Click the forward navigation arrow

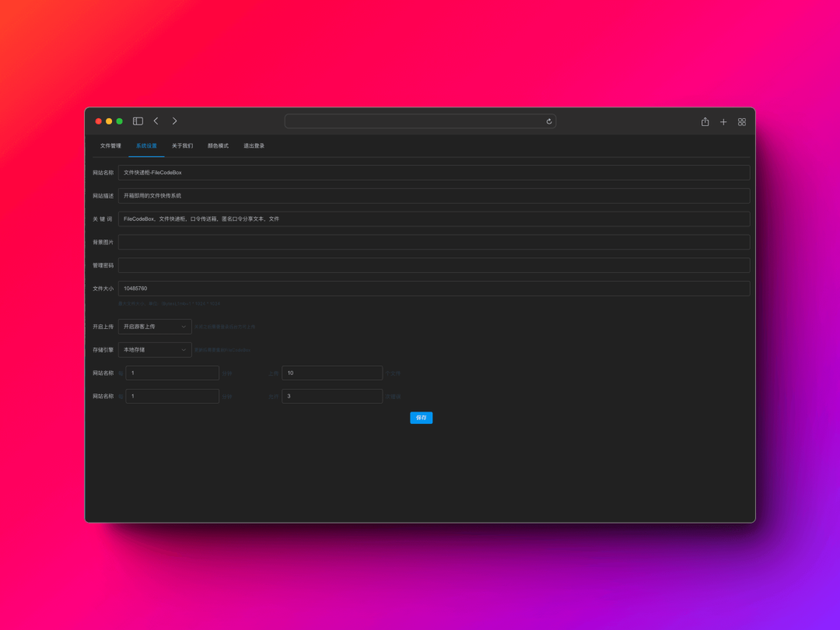click(x=174, y=121)
